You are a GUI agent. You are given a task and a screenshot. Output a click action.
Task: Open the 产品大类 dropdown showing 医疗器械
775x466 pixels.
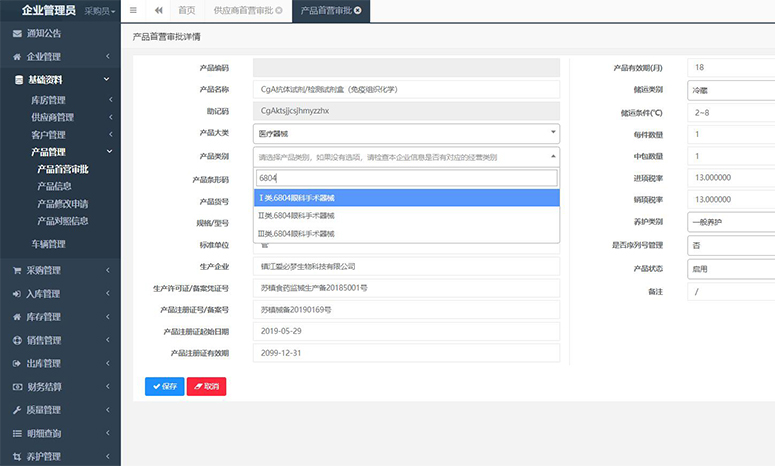tap(406, 132)
